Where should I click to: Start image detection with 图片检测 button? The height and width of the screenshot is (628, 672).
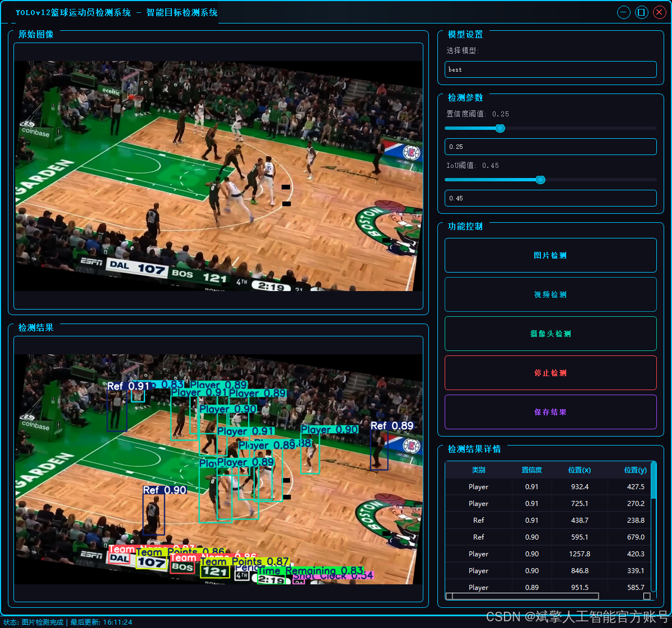pos(550,255)
